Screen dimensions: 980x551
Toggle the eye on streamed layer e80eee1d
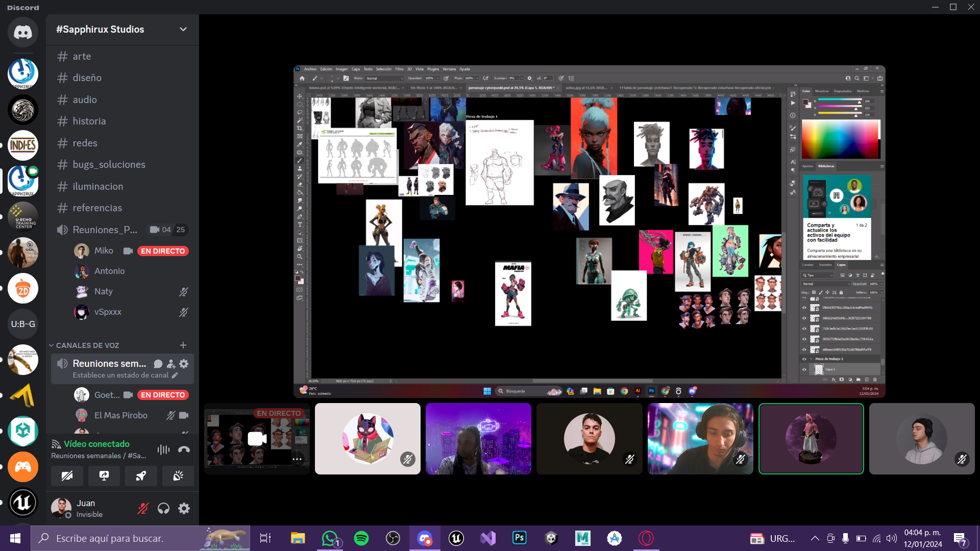pyautogui.click(x=804, y=350)
